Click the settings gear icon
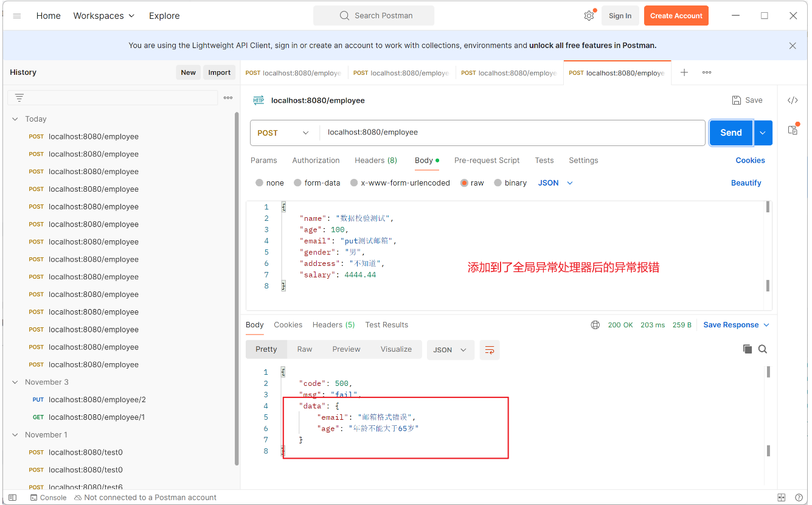Screen dimensions: 812x505 click(589, 16)
